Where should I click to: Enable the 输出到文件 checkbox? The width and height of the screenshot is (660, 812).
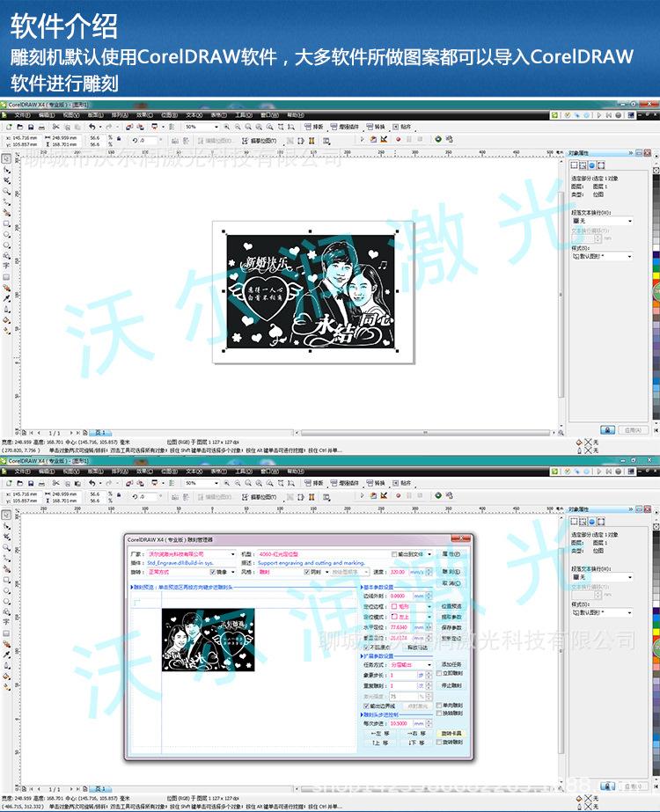point(395,554)
